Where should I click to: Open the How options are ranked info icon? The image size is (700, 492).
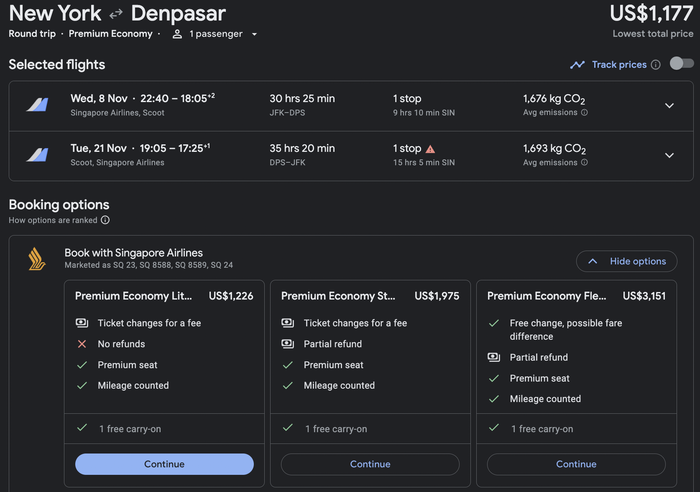pos(105,220)
